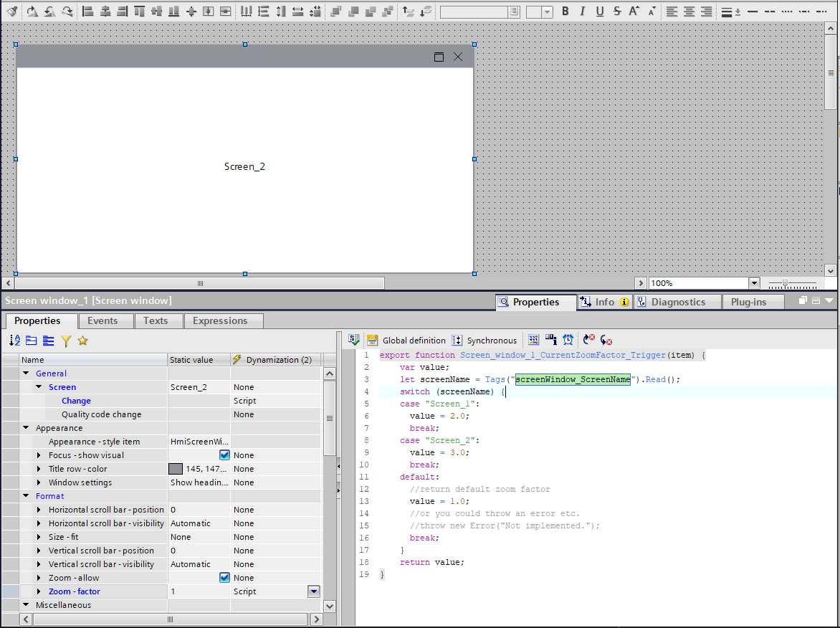Open the Diagnostics tab
840x628 pixels.
(x=677, y=302)
